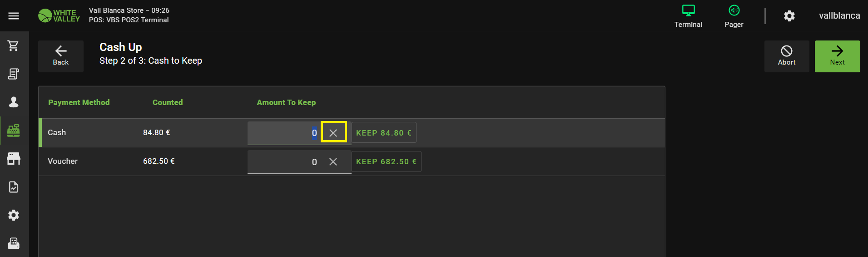Clear the Voucher amount to keep
This screenshot has height=257, width=868.
[x=333, y=162]
